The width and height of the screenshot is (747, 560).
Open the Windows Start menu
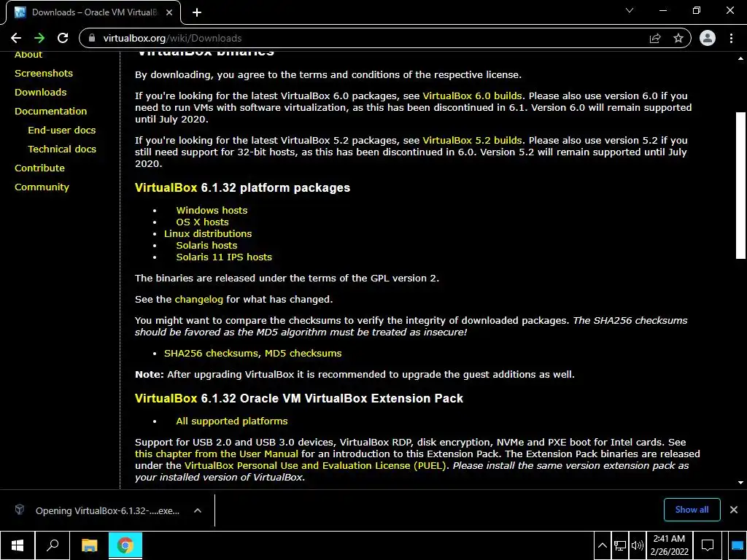[18, 545]
